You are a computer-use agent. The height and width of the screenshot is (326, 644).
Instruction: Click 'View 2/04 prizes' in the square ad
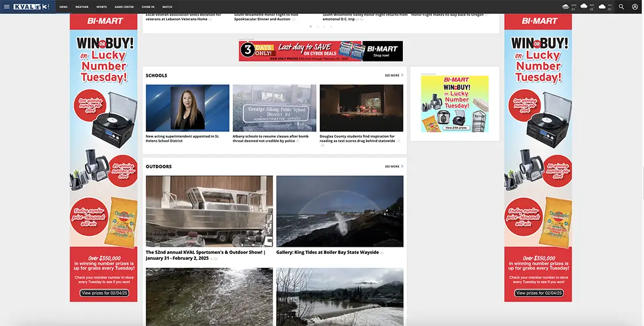coord(456,128)
